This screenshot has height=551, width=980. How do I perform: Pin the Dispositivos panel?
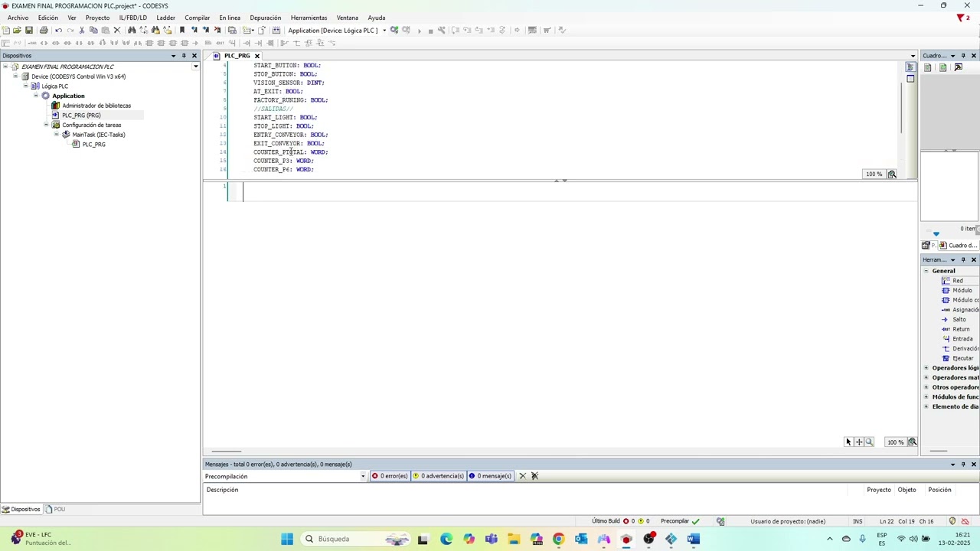184,56
